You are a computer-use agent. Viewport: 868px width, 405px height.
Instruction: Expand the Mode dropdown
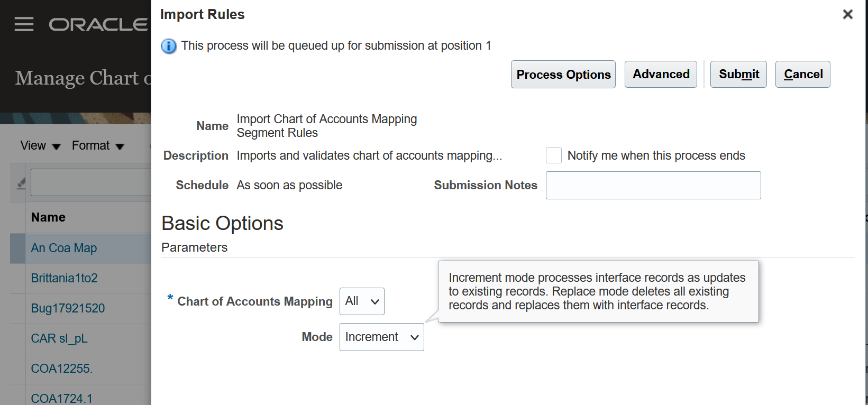pos(381,337)
